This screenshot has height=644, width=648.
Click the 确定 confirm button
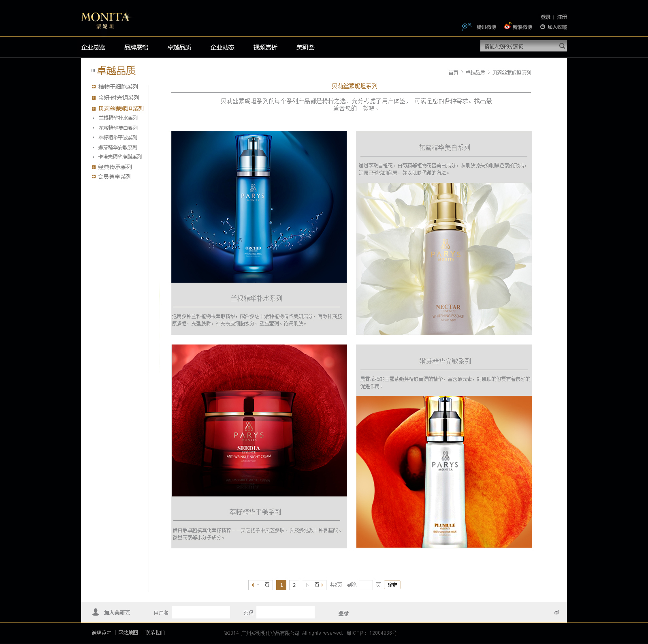(392, 585)
